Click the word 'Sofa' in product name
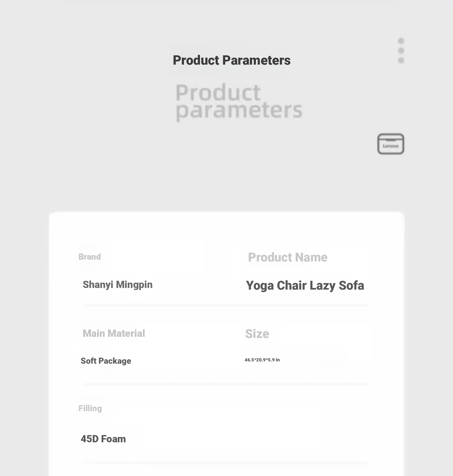This screenshot has height=476, width=453. click(351, 285)
